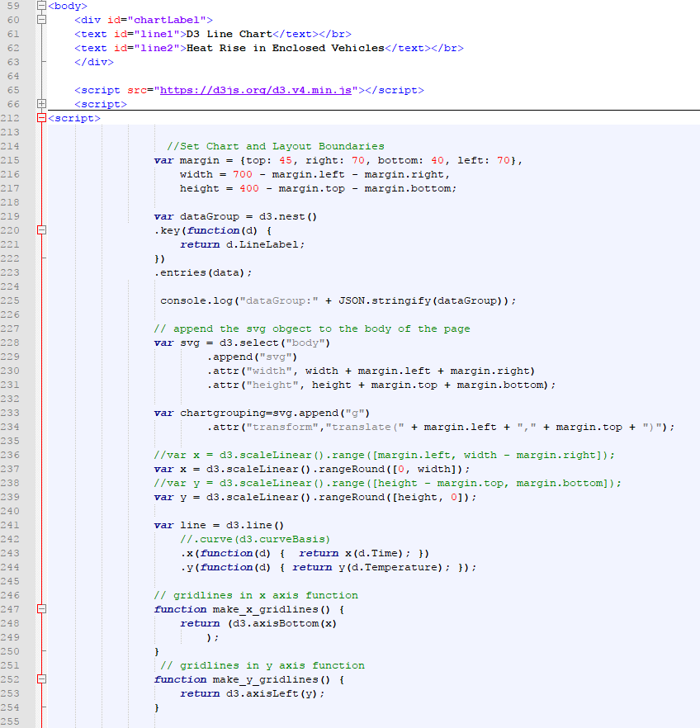Click 'console.log' on line 225
This screenshot has height=728, width=700.
click(196, 300)
